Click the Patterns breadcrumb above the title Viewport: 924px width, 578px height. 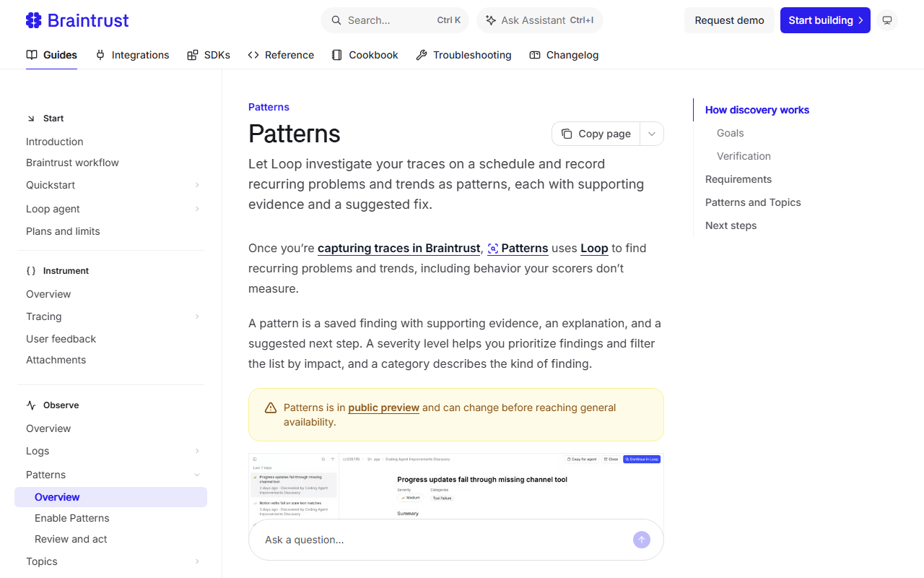point(269,107)
